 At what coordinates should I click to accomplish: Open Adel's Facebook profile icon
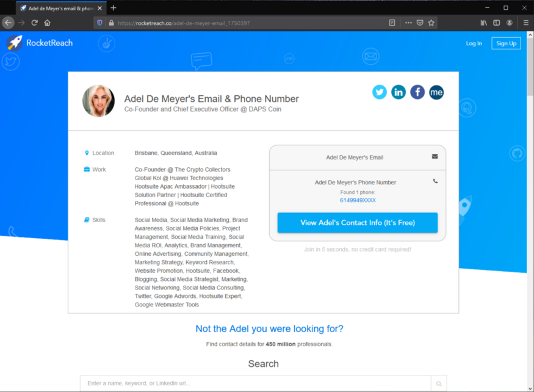(417, 92)
